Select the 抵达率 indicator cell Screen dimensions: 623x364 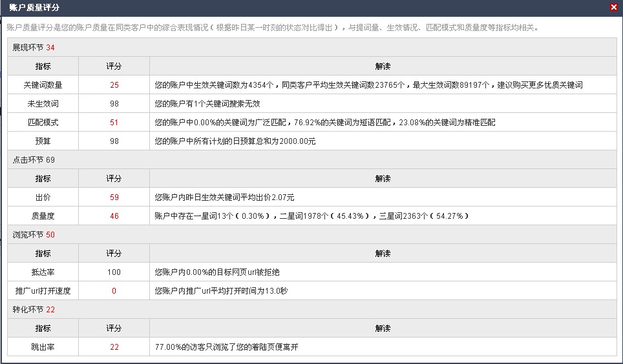pos(43,272)
